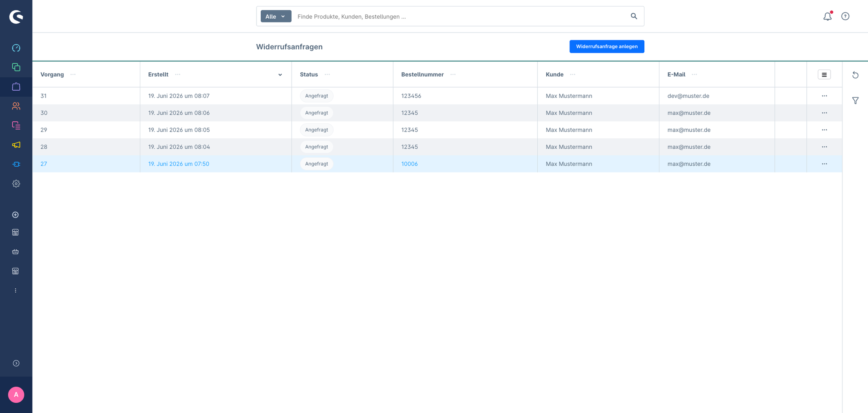
Task: Open row 29 context menu dots
Action: [x=824, y=130]
